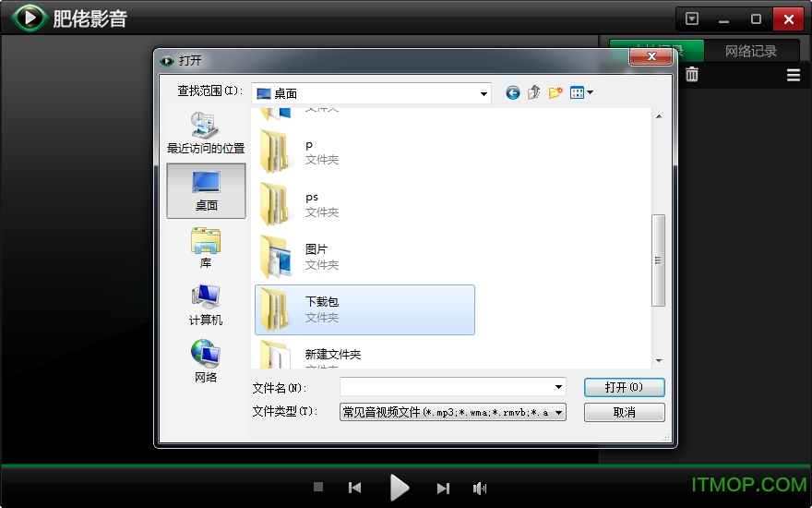Select 最近访问的位置 in the places bar
Image resolution: width=812 pixels, height=508 pixels.
206,133
